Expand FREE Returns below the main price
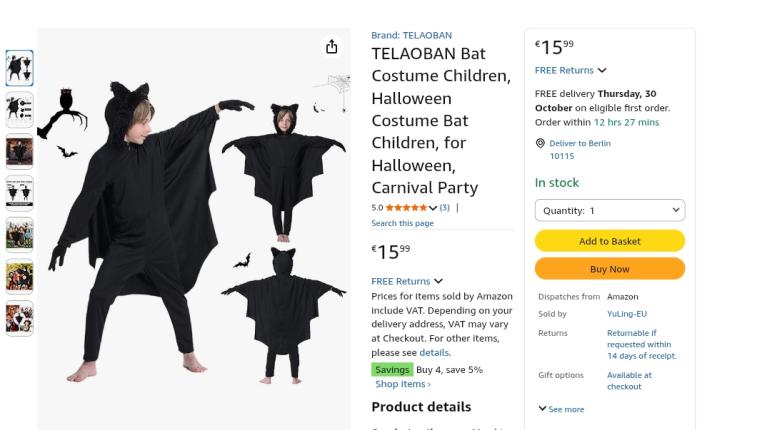The height and width of the screenshot is (430, 762). 407,282
